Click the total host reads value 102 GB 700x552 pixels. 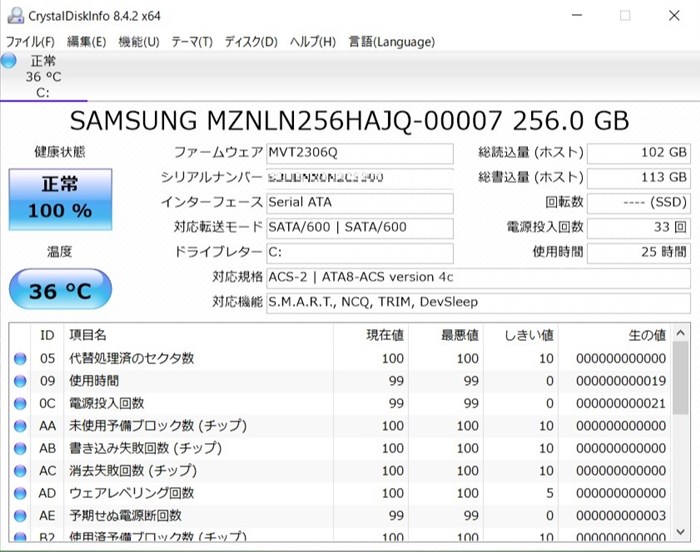639,153
